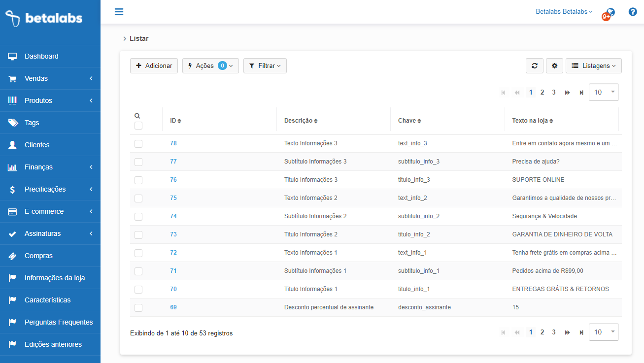Screen dimensions: 644x363
Task: Toggle the select-all checkbox in table header
Action: tap(138, 126)
